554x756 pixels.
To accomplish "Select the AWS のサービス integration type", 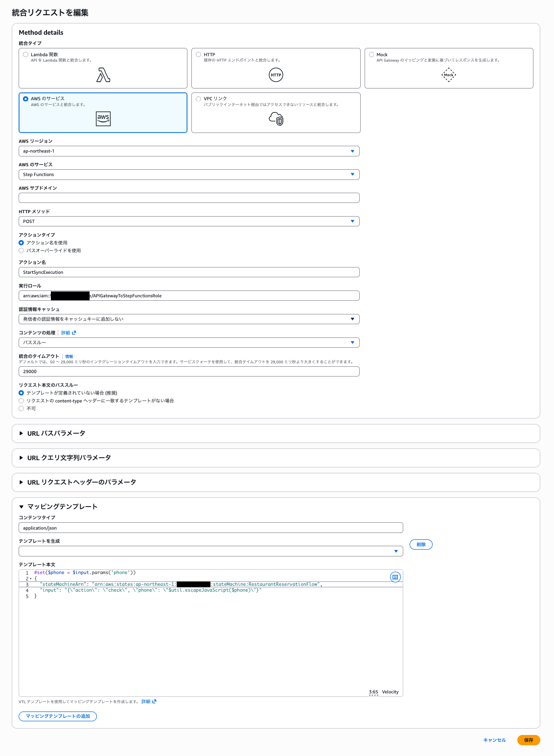I will 25,99.
